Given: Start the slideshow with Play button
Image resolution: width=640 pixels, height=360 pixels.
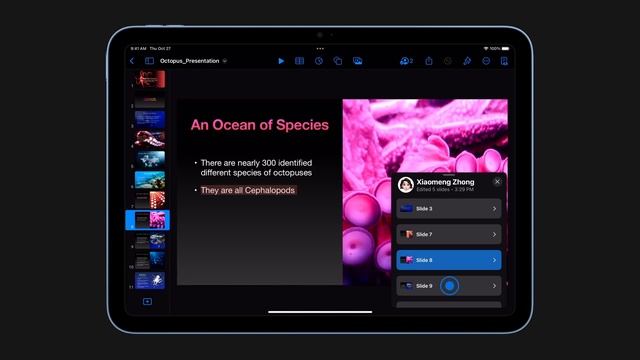Looking at the screenshot, I should coord(281,61).
